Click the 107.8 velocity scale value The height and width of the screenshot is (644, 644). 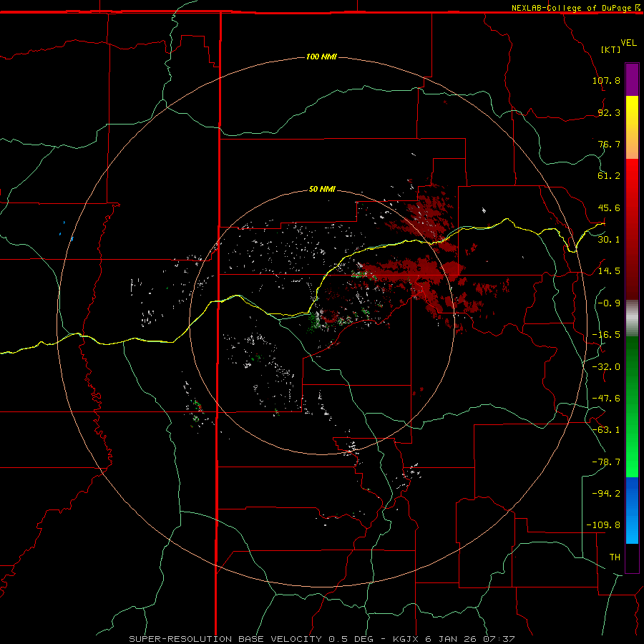coord(606,80)
